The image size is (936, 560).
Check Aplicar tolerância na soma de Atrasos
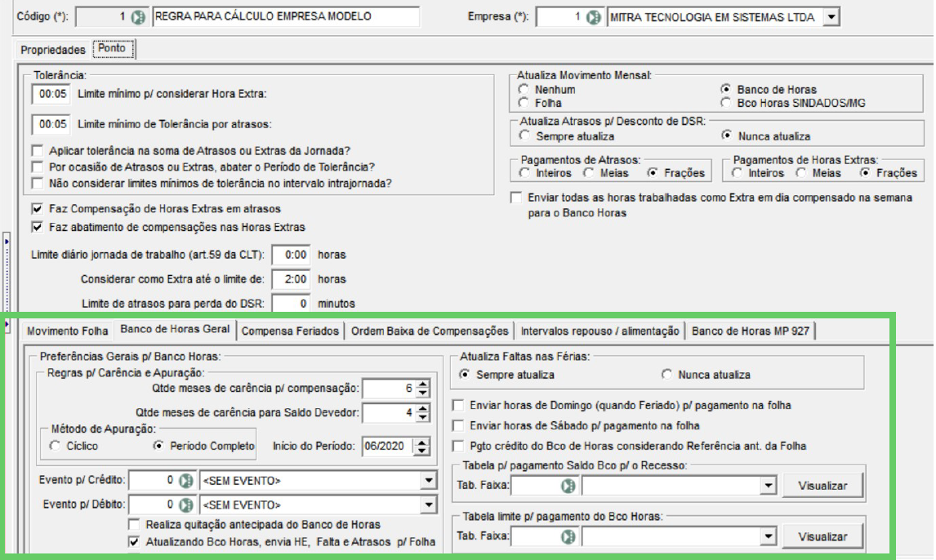pos(38,150)
